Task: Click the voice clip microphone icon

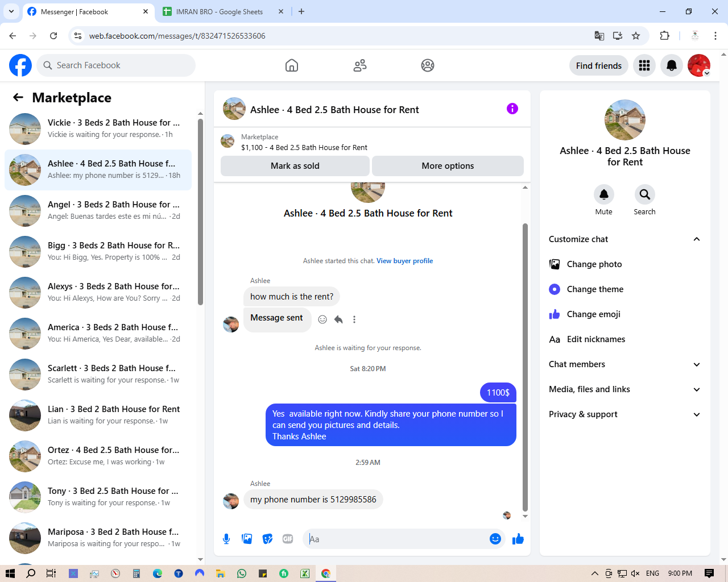Action: tap(226, 539)
